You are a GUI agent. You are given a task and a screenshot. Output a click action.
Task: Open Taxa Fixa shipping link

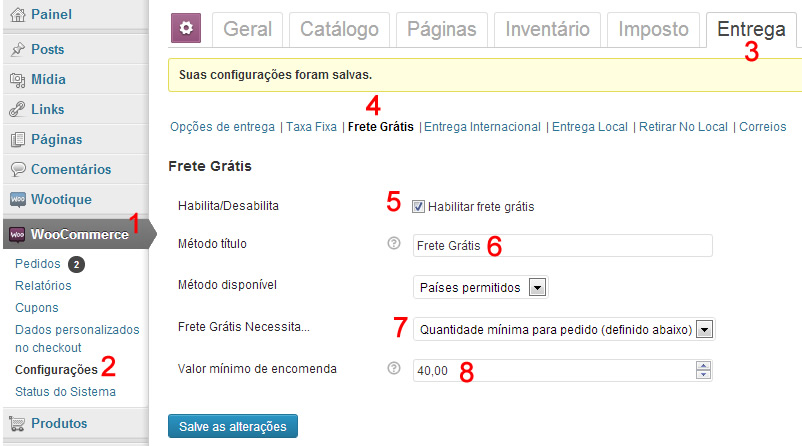[311, 127]
